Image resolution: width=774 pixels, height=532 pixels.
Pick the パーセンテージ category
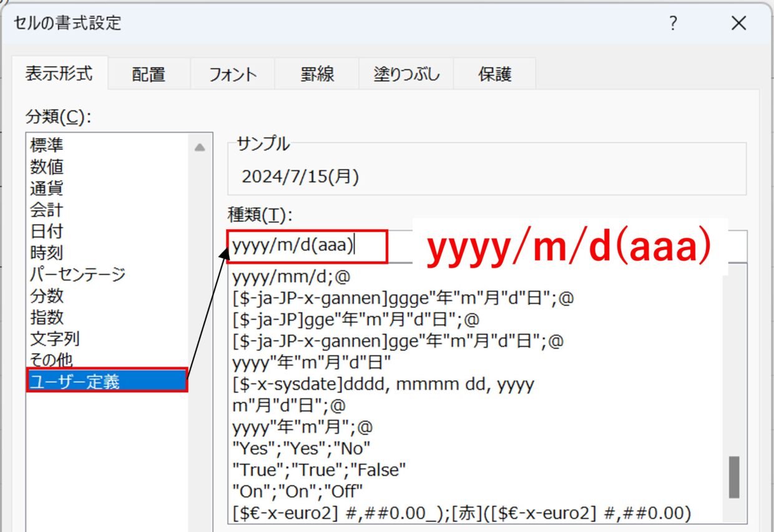pos(77,274)
